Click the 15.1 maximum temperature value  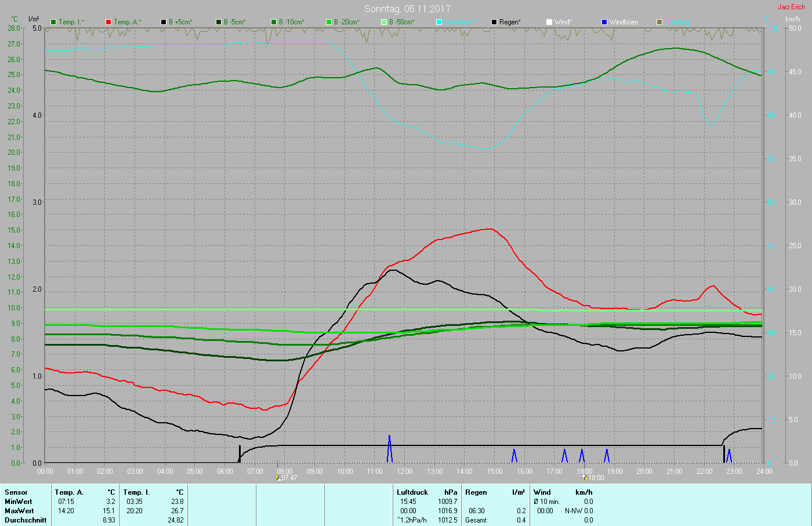(x=109, y=511)
